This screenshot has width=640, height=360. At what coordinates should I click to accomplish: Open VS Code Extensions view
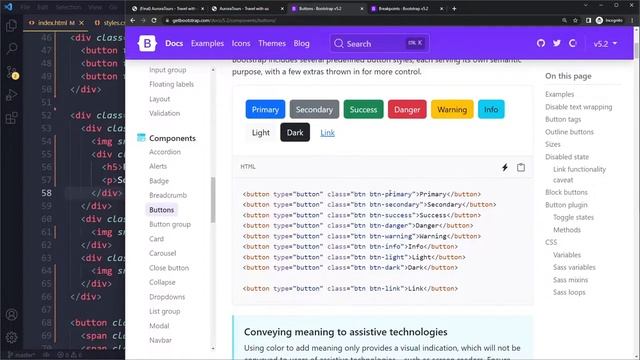11,118
